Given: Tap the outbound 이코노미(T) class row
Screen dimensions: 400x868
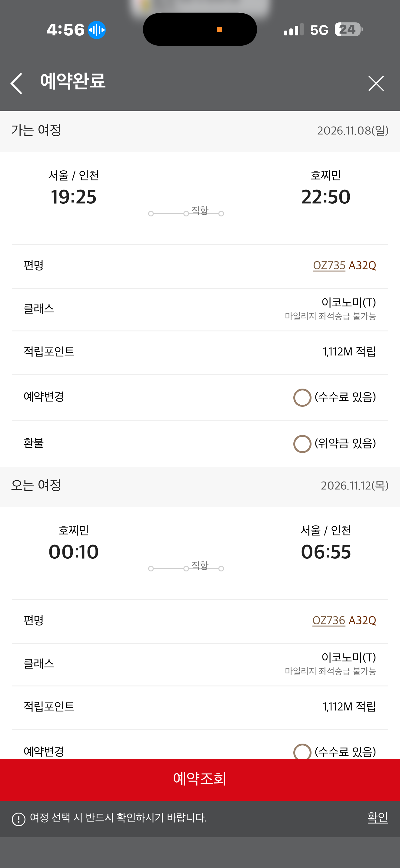Looking at the screenshot, I should point(200,309).
